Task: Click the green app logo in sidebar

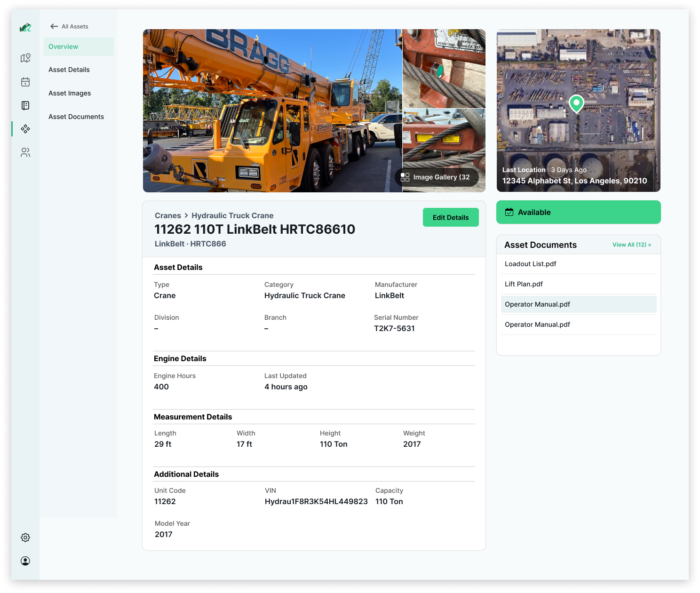Action: (25, 28)
